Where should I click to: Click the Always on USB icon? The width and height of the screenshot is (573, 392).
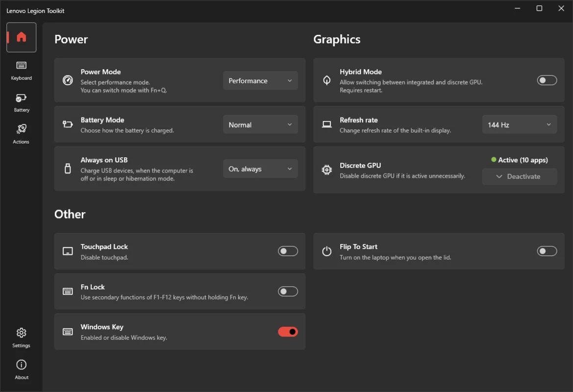pyautogui.click(x=68, y=169)
